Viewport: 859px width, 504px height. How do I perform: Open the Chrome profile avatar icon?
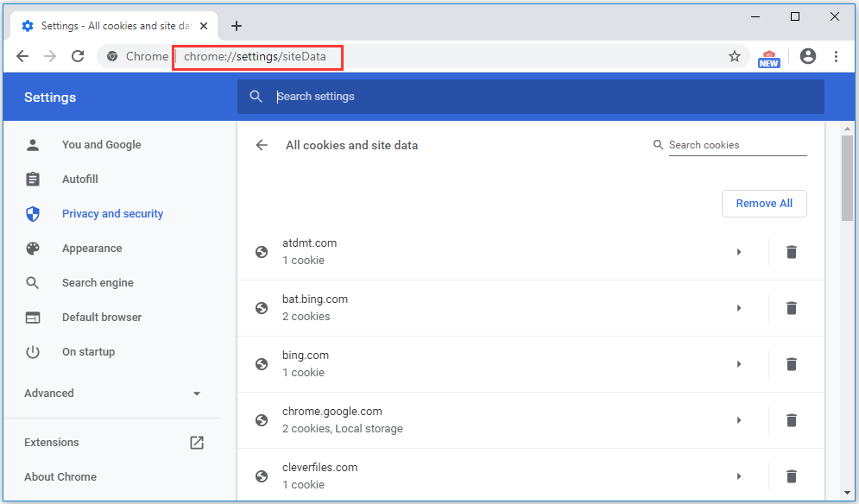808,56
